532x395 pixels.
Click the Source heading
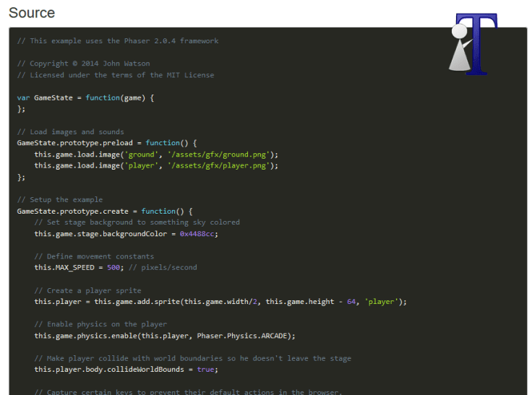[32, 13]
